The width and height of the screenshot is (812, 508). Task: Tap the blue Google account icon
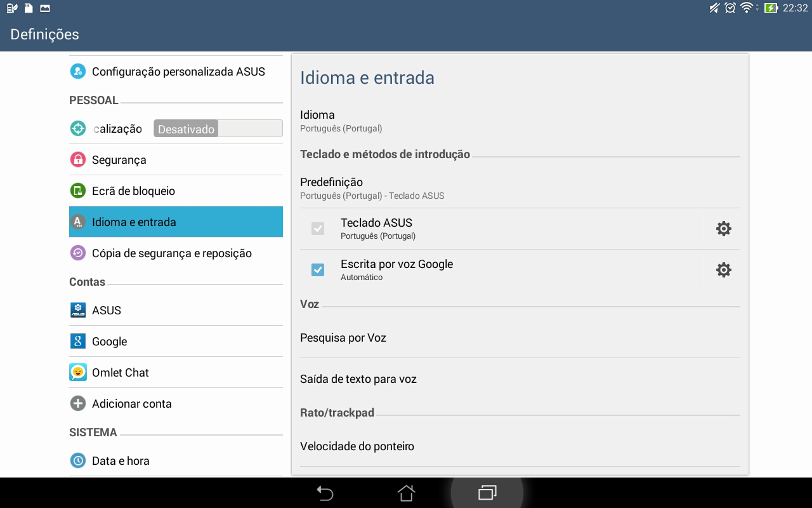[x=77, y=341]
